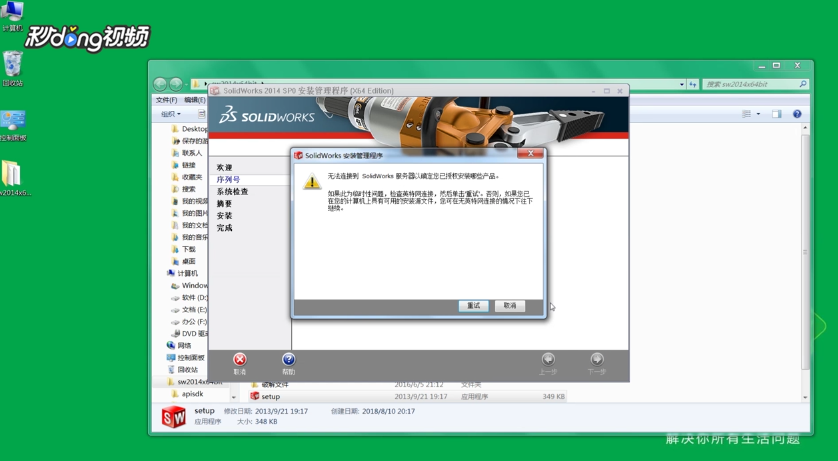Maximize the Explorer window

(777, 66)
